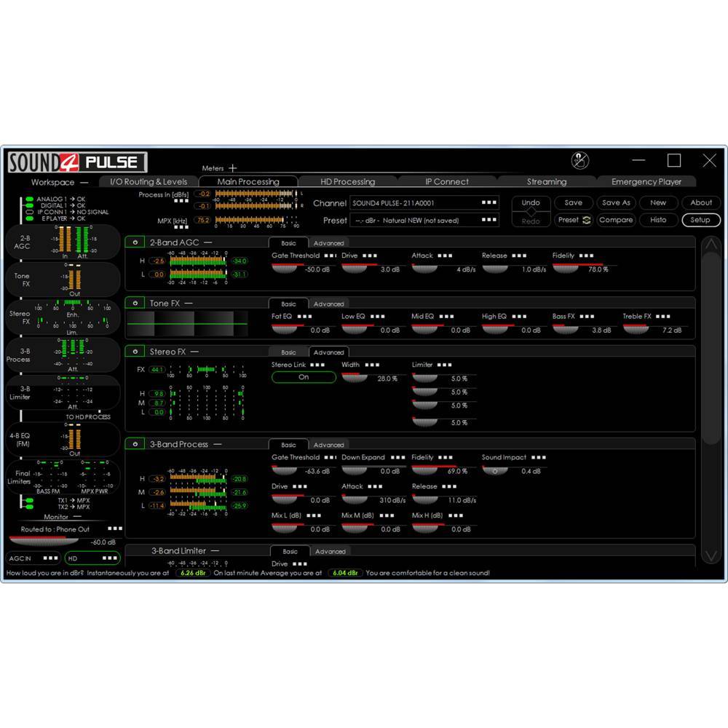Click dots menu beside MPX [kHz]
Image resolution: width=728 pixels, height=728 pixels.
click(181, 227)
